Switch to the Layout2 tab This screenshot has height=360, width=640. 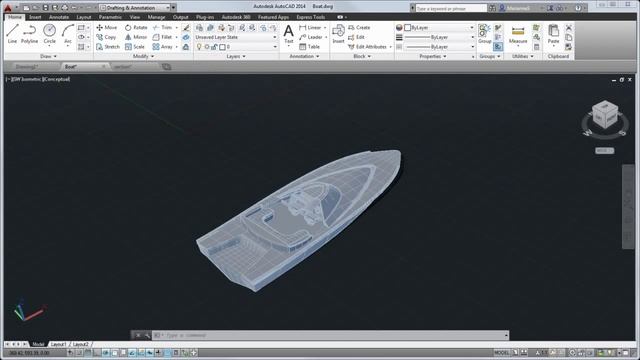coord(80,344)
